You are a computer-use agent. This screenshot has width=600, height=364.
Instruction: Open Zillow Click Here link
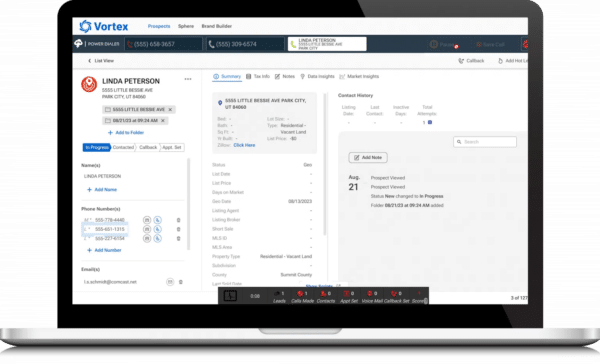click(x=244, y=145)
